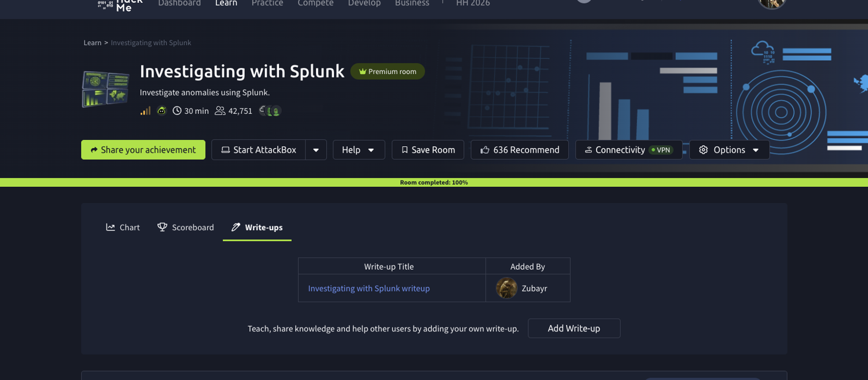Click the Investigating with Splunk room title

[x=242, y=71]
